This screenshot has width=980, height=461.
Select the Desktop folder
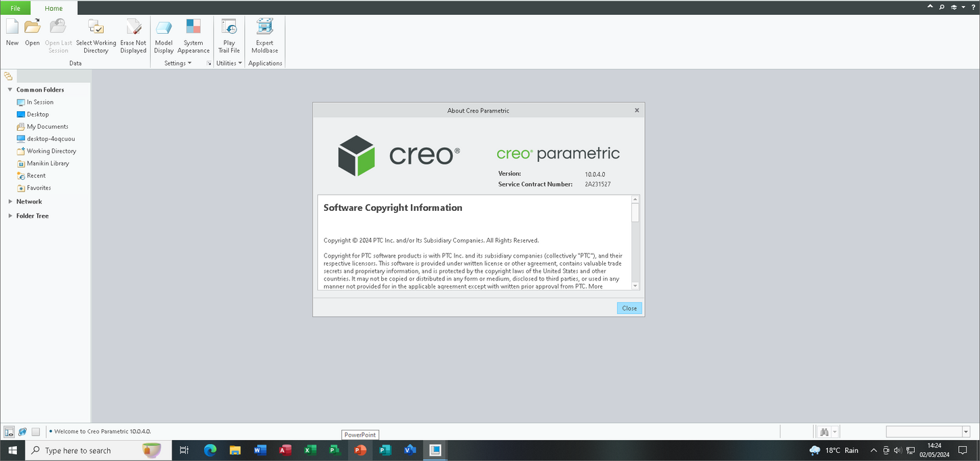pos(37,114)
